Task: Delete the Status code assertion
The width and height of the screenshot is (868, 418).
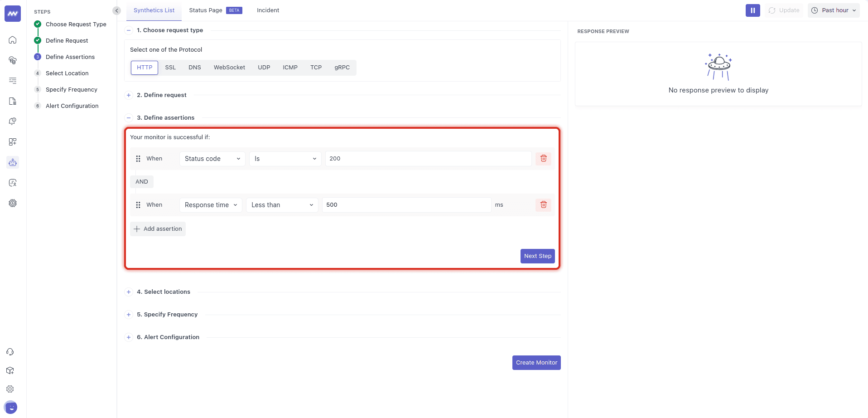Action: click(x=543, y=159)
